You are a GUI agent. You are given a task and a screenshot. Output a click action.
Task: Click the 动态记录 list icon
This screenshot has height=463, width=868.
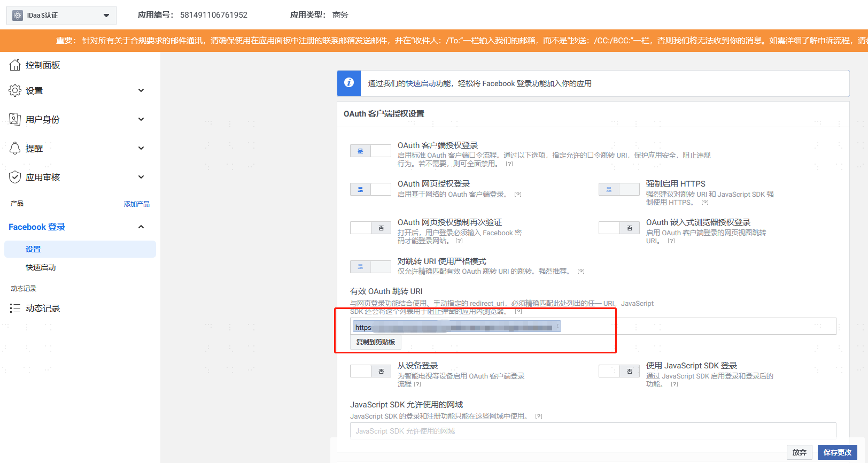15,308
